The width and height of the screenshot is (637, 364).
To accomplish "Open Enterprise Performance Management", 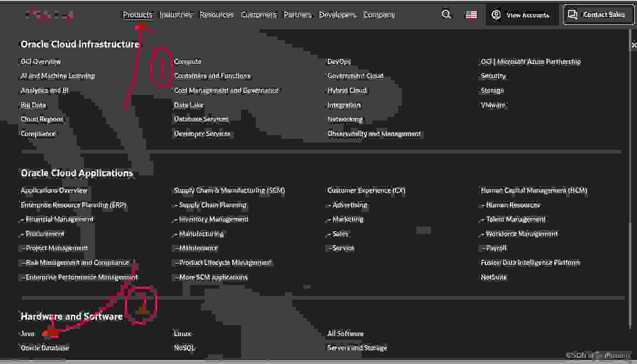I will coord(79,277).
